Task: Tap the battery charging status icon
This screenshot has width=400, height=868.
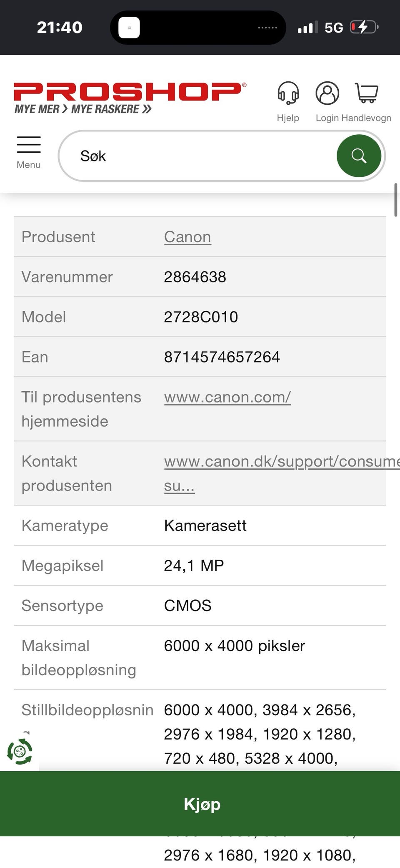Action: (364, 28)
